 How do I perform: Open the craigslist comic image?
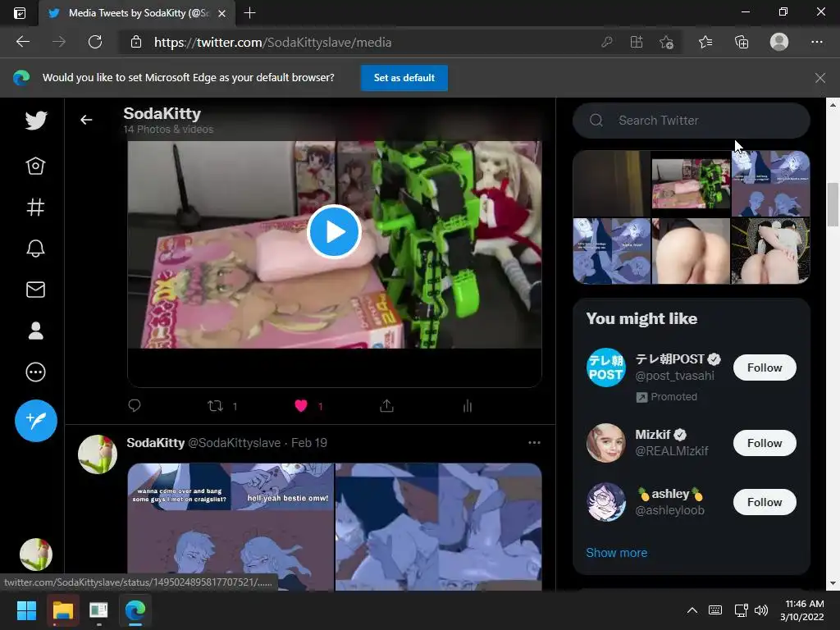point(231,527)
